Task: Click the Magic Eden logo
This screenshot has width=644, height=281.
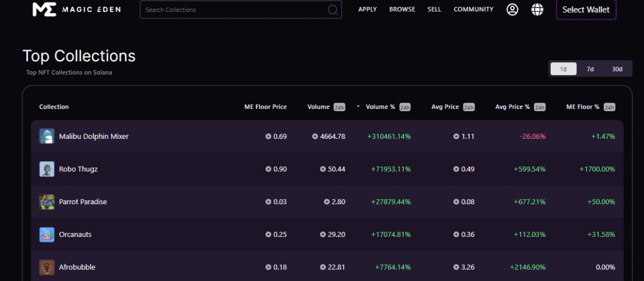Action: [x=76, y=9]
